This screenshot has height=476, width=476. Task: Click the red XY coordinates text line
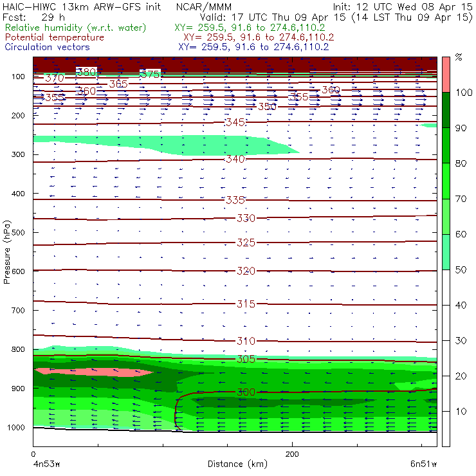pyautogui.click(x=259, y=37)
